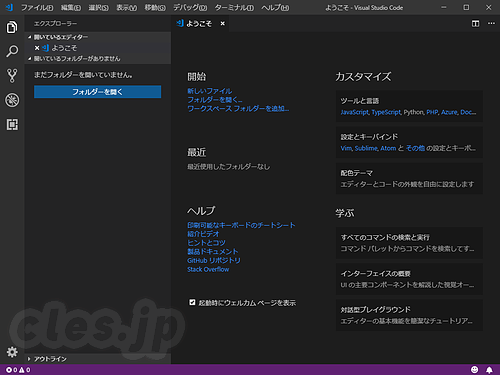Open the 編集 menu
The image size is (500, 375).
pos(71,7)
